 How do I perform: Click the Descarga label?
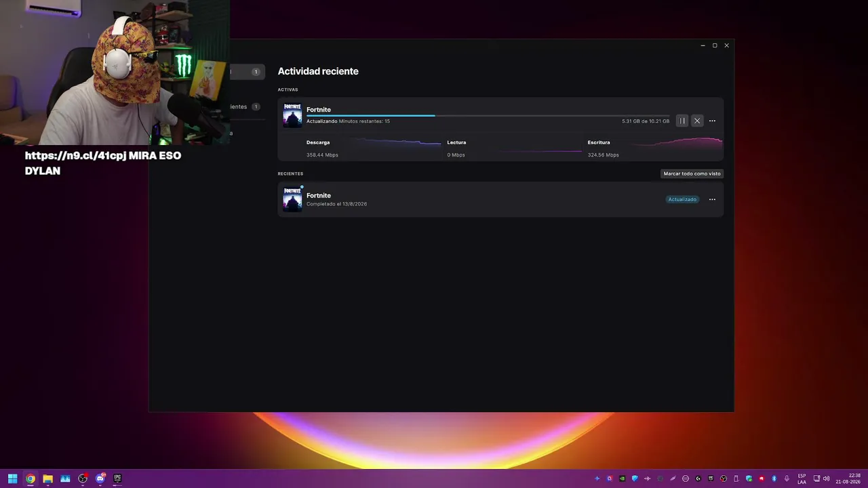coord(318,142)
